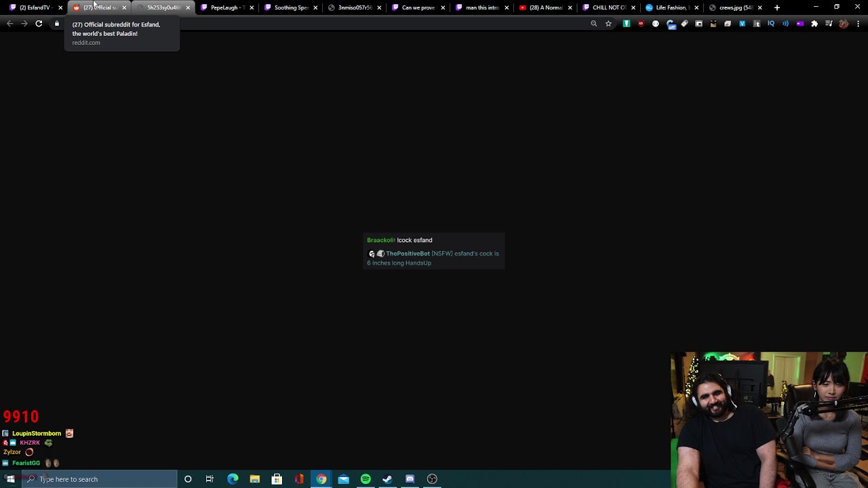868x488 pixels.
Task: Click the white circle extension icon
Action: [x=656, y=24]
